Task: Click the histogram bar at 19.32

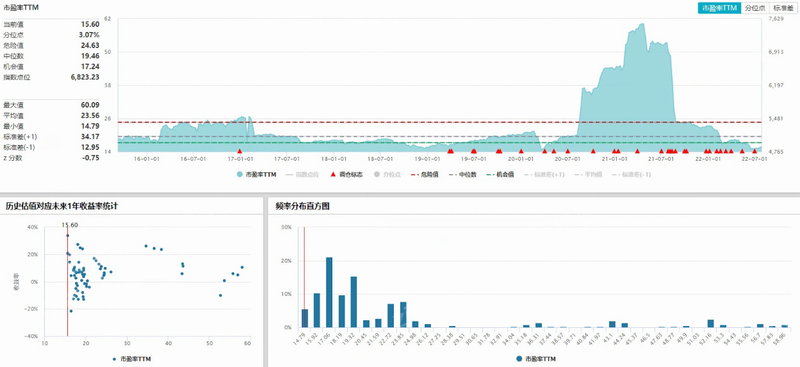Action: coord(354,302)
